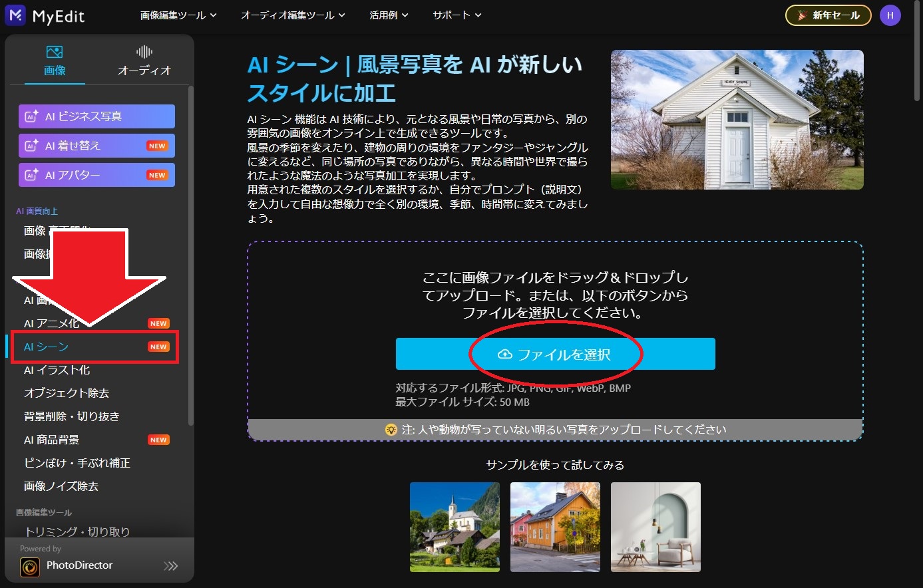Click the サンプルを使って試してみる label
Viewport: 923px width, 588px height.
pyautogui.click(x=556, y=465)
